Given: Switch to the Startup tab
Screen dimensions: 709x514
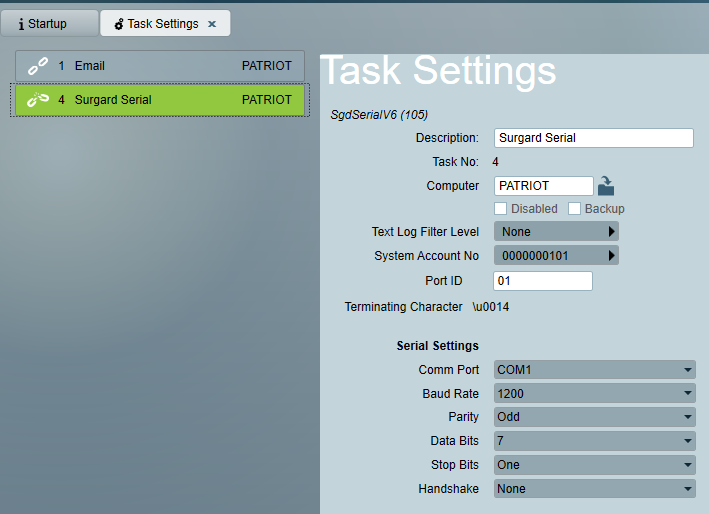Looking at the screenshot, I should click(50, 24).
